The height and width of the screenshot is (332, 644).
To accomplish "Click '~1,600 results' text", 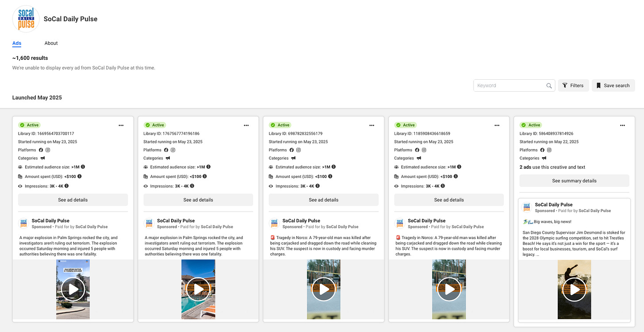I will (30, 58).
